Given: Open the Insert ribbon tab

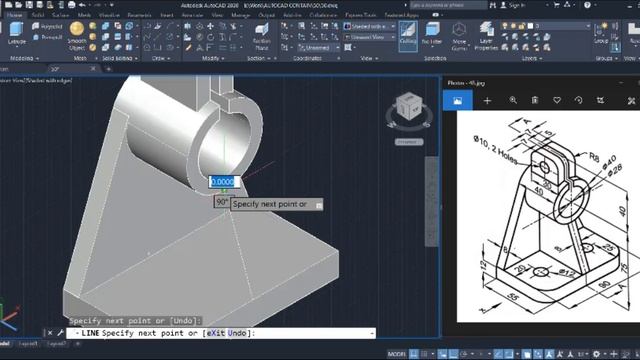Looking at the screenshot, I should (167, 15).
